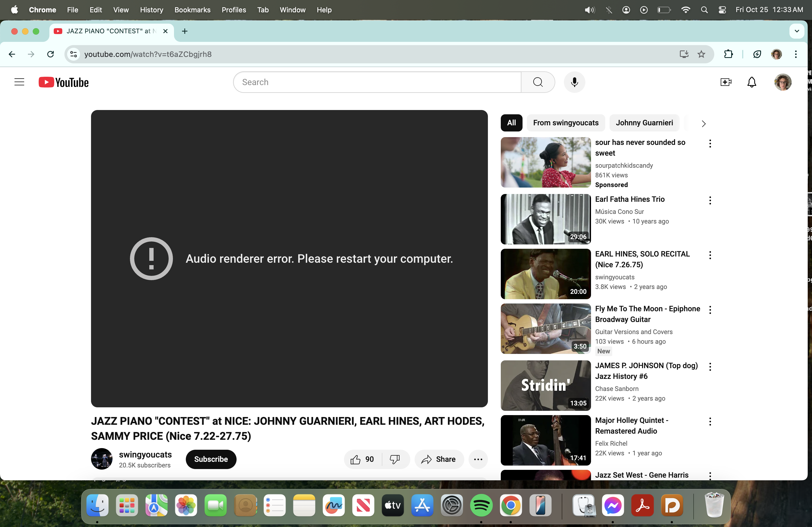Open the YouTube guide hamburger menu

click(19, 82)
